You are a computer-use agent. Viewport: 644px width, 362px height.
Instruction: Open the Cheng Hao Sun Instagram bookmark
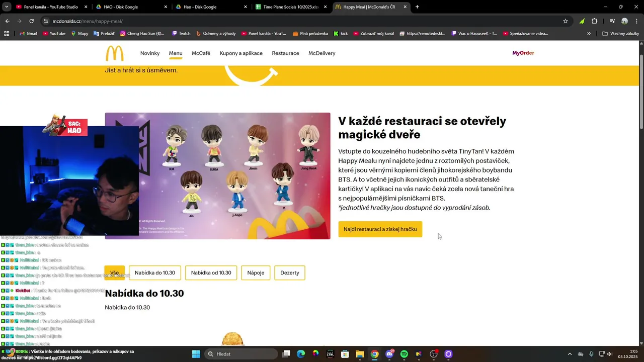(142, 34)
